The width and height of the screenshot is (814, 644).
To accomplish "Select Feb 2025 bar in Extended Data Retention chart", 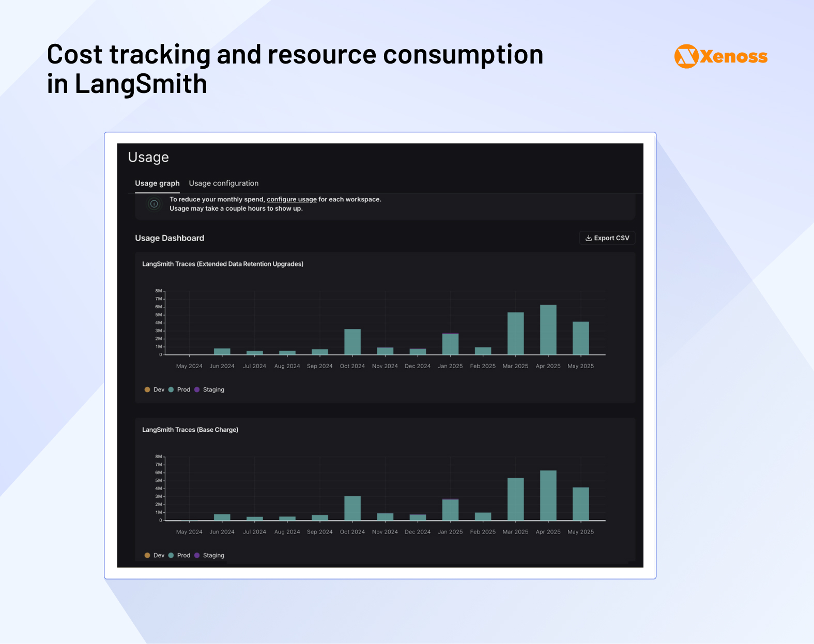I will [483, 351].
